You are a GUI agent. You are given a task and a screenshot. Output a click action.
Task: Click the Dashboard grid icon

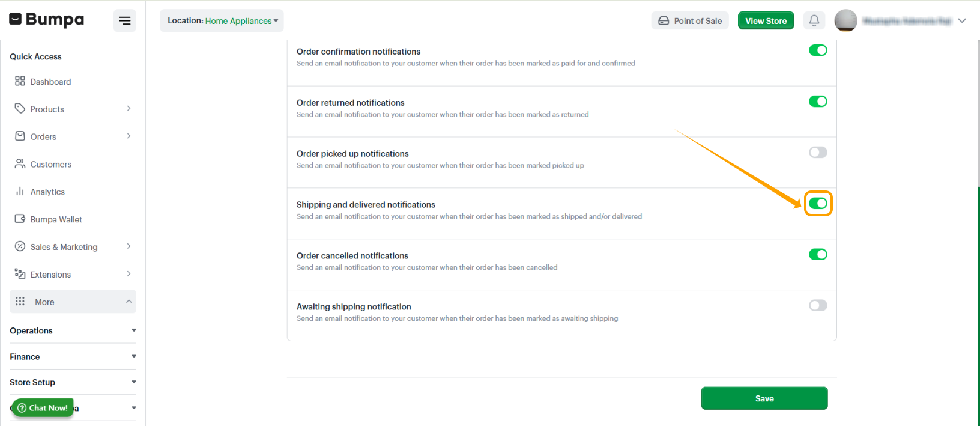coord(20,81)
